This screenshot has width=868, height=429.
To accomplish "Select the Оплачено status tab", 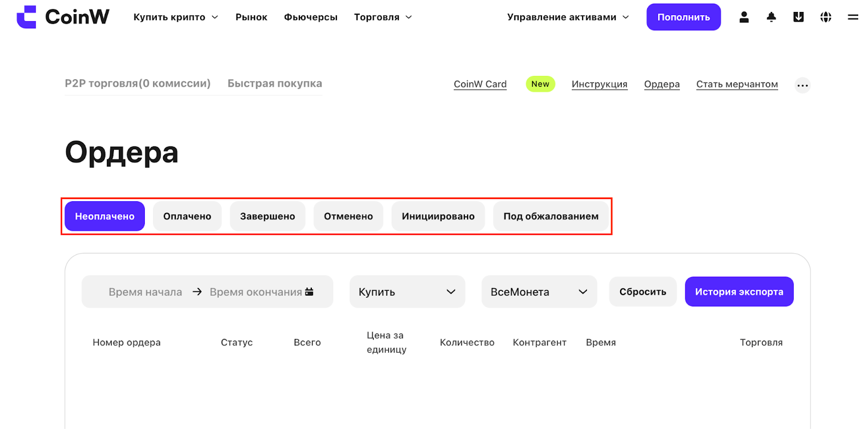I will coord(187,216).
